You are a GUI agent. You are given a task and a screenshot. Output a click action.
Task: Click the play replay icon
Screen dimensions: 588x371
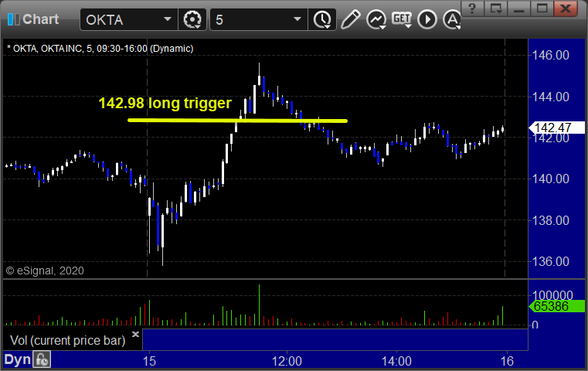(x=427, y=19)
